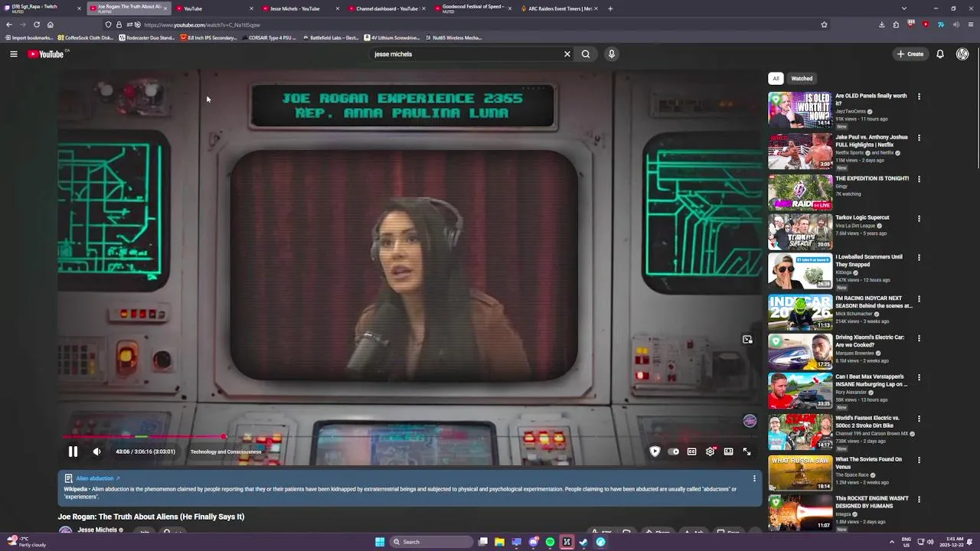This screenshot has width=980, height=551.
Task: Switch to Goodwood Festival of Speed tab
Action: tap(472, 8)
